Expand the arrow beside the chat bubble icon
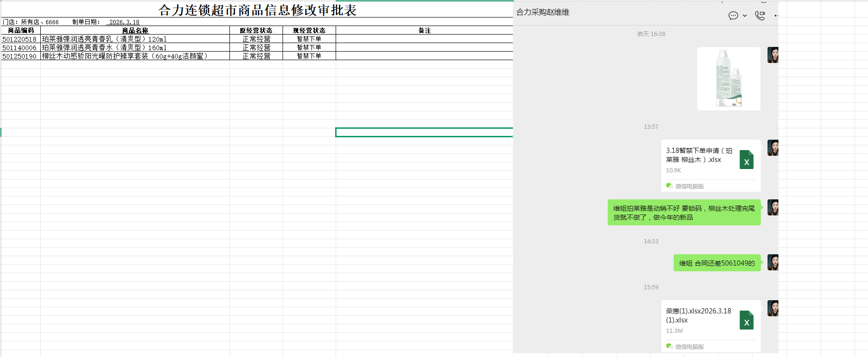The image size is (868, 357). click(745, 16)
